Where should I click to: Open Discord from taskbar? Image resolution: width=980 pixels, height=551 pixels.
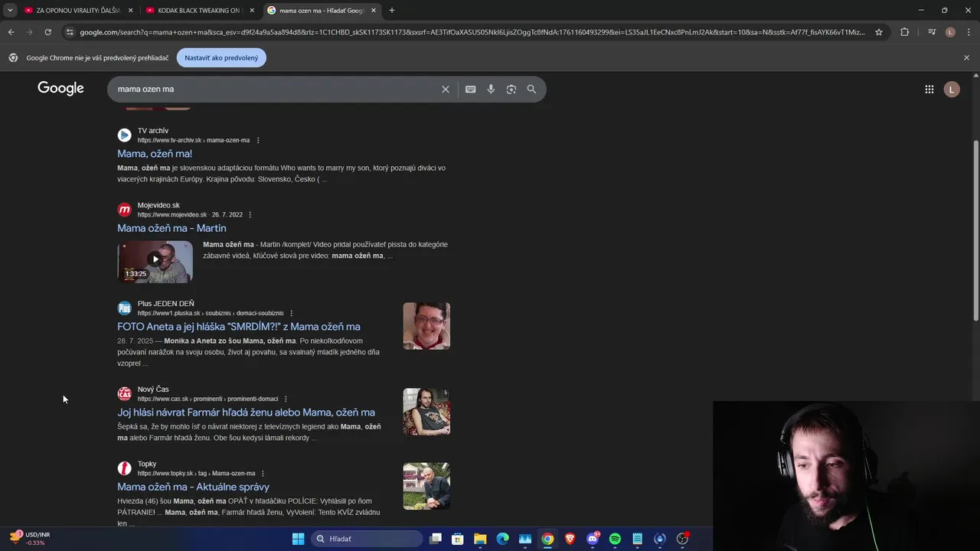[x=593, y=539]
